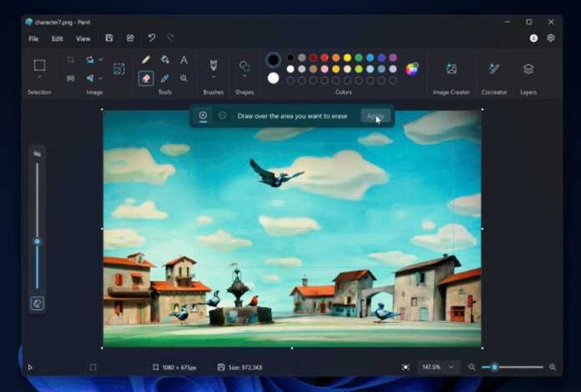Choose the Color picker eyedropper tool

tap(165, 78)
